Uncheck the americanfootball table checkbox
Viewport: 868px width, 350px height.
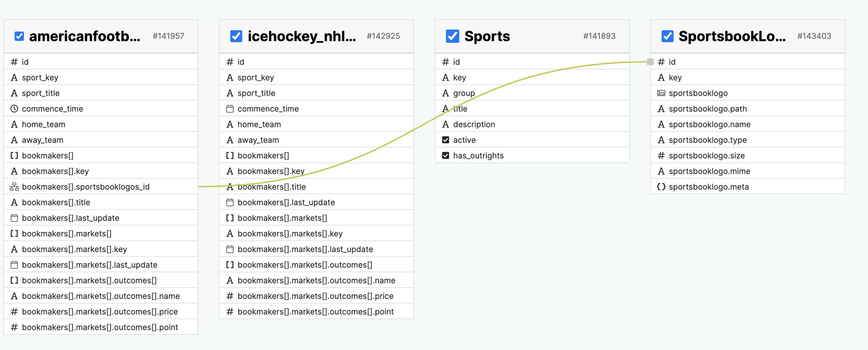[19, 36]
